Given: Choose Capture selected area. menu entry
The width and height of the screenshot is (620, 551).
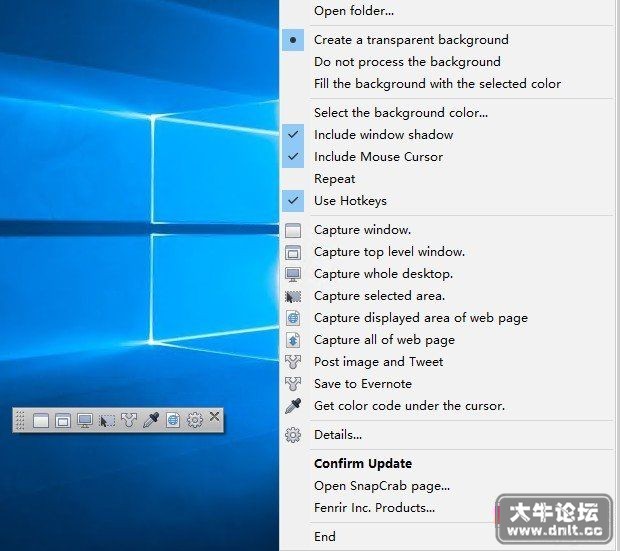Looking at the screenshot, I should (x=447, y=296).
